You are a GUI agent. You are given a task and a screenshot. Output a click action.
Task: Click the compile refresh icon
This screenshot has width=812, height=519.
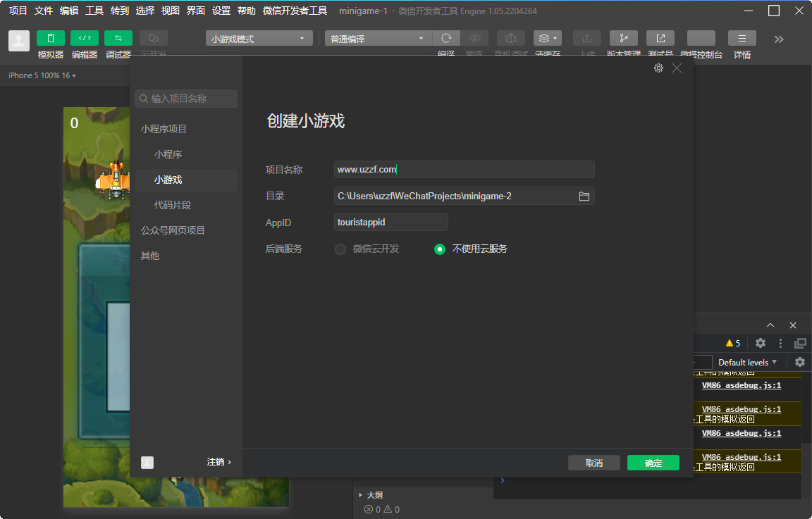[446, 38]
